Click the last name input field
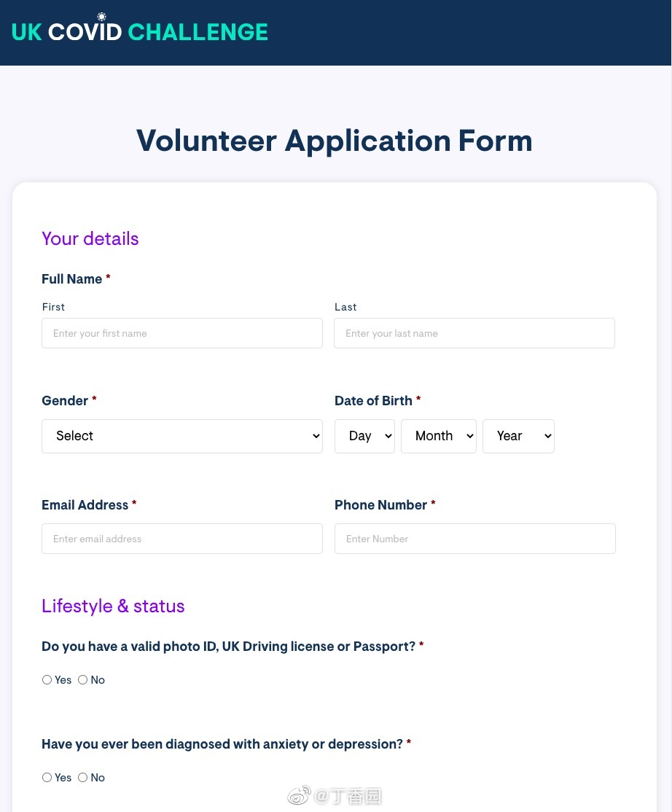The image size is (672, 812). point(474,333)
